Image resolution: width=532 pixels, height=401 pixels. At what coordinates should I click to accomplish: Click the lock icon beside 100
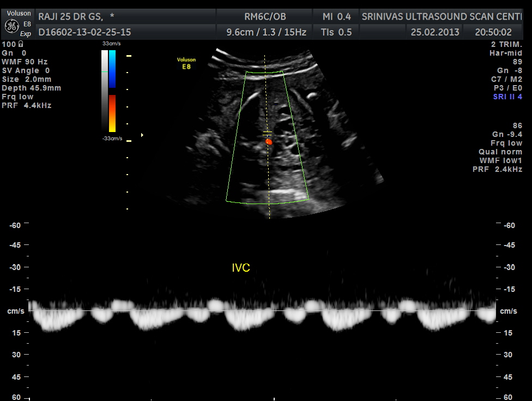[x=21, y=44]
